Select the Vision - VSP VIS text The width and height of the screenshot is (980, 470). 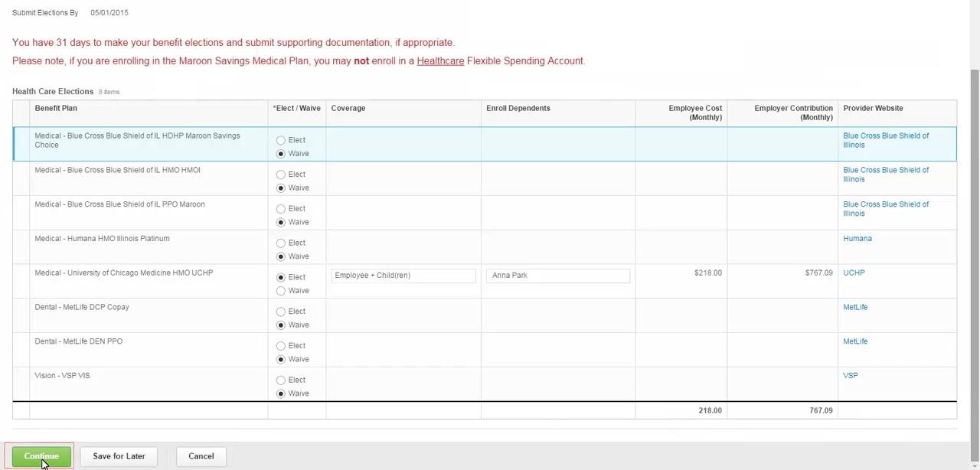click(x=62, y=376)
